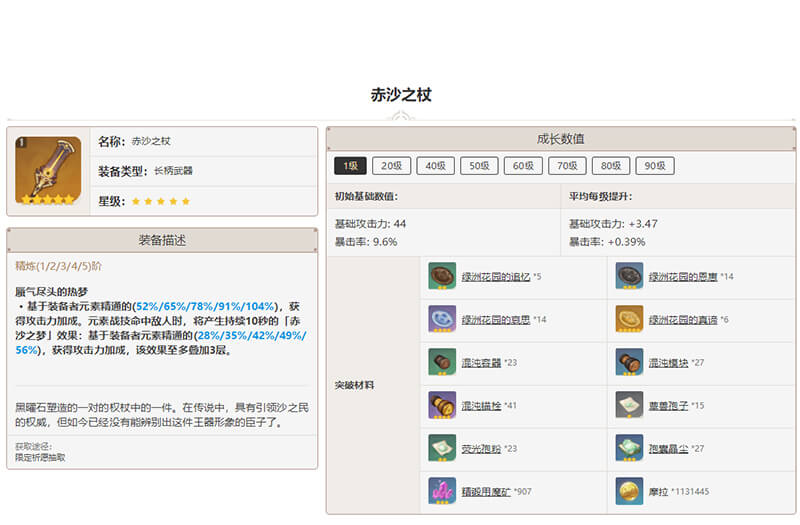Visit the 荧光孢粉 material link
Screen dimensions: 800x525
(481, 448)
